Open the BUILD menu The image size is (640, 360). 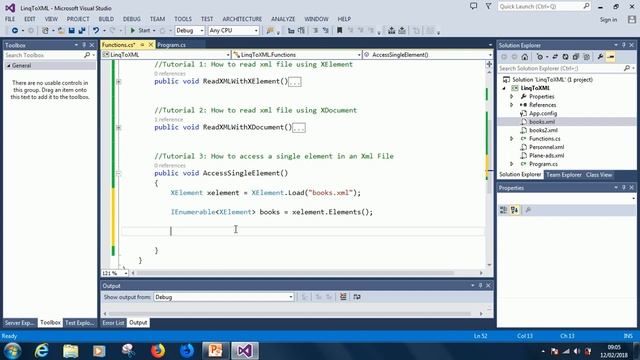[x=106, y=19]
